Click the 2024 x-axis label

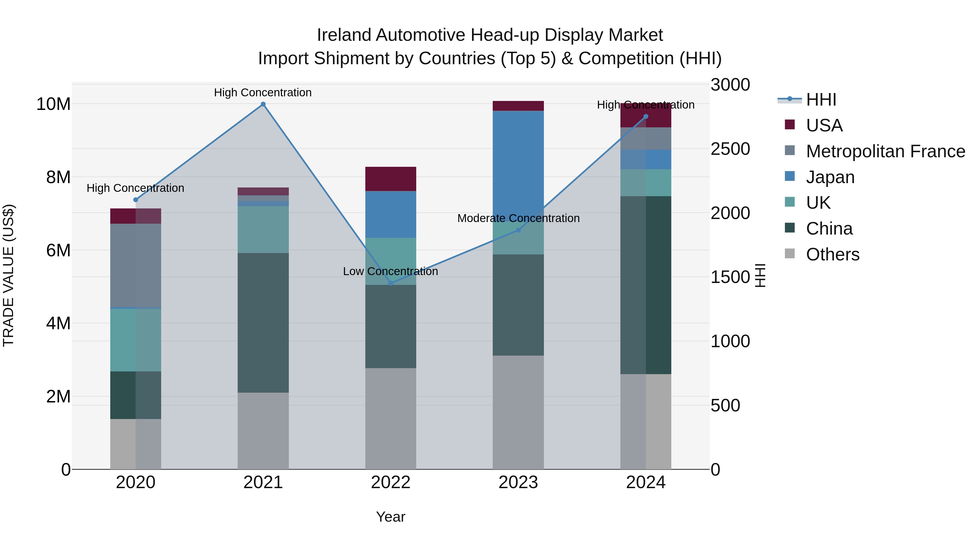pos(646,482)
